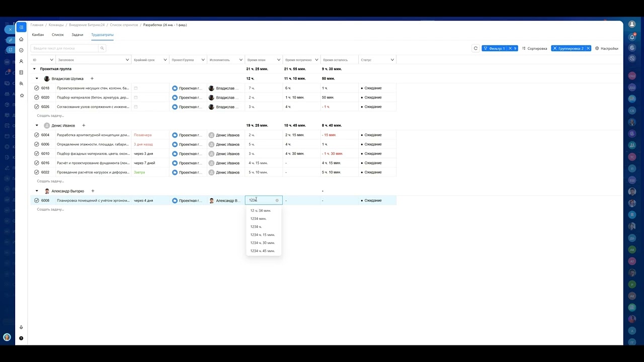Click into the search text field

pos(64,48)
